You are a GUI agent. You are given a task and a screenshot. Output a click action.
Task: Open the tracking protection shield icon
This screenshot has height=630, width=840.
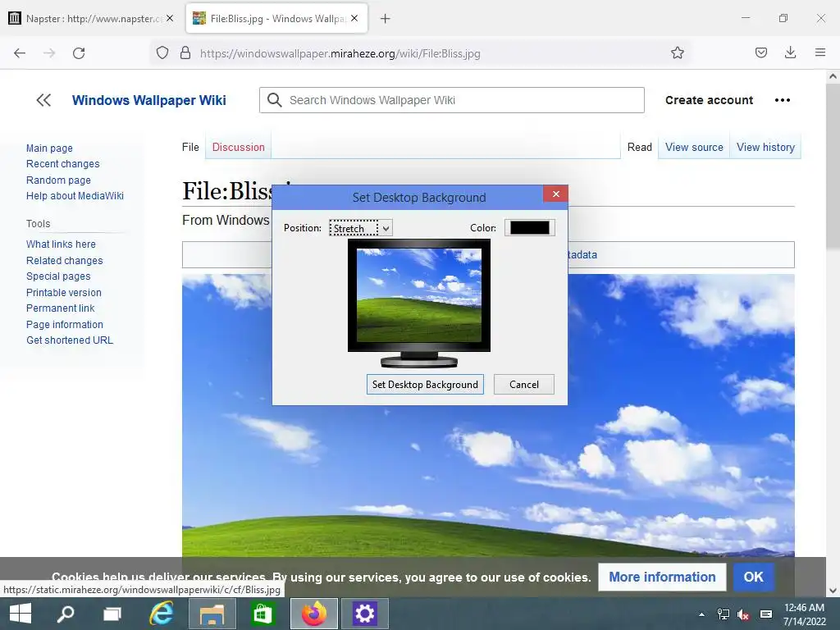(162, 53)
